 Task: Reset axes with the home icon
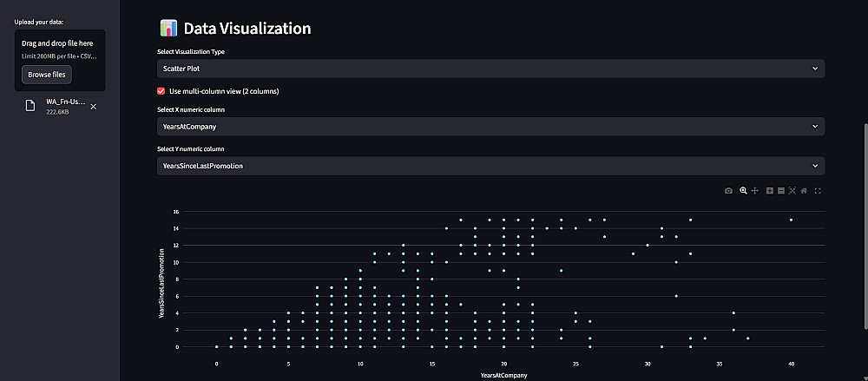pos(804,190)
